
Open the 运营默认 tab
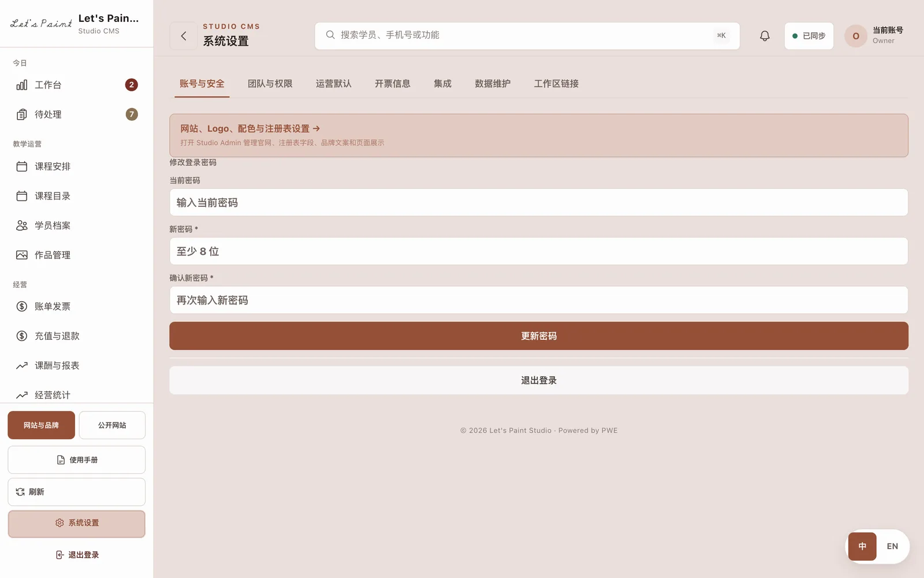(334, 84)
